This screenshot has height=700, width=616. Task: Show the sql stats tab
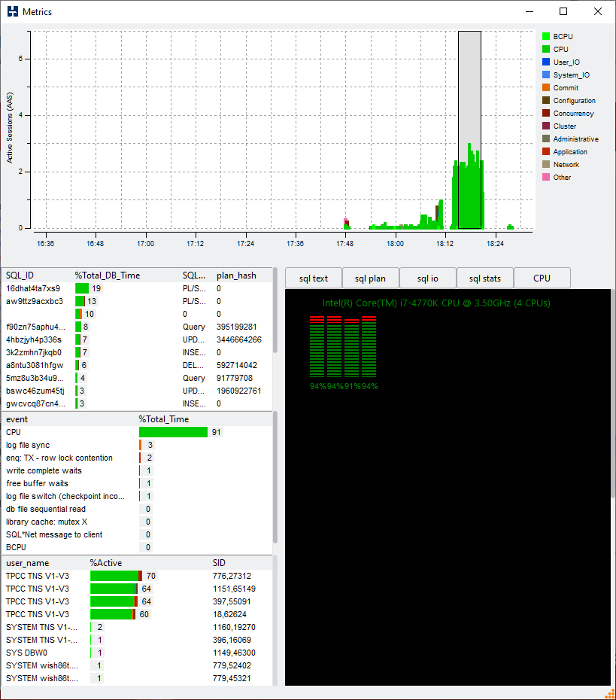tap(484, 278)
